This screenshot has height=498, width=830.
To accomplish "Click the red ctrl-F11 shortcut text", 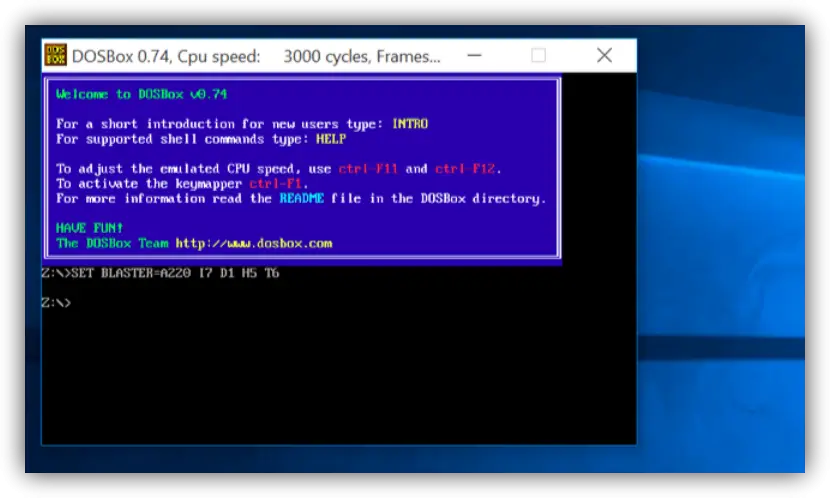I will tap(368, 169).
